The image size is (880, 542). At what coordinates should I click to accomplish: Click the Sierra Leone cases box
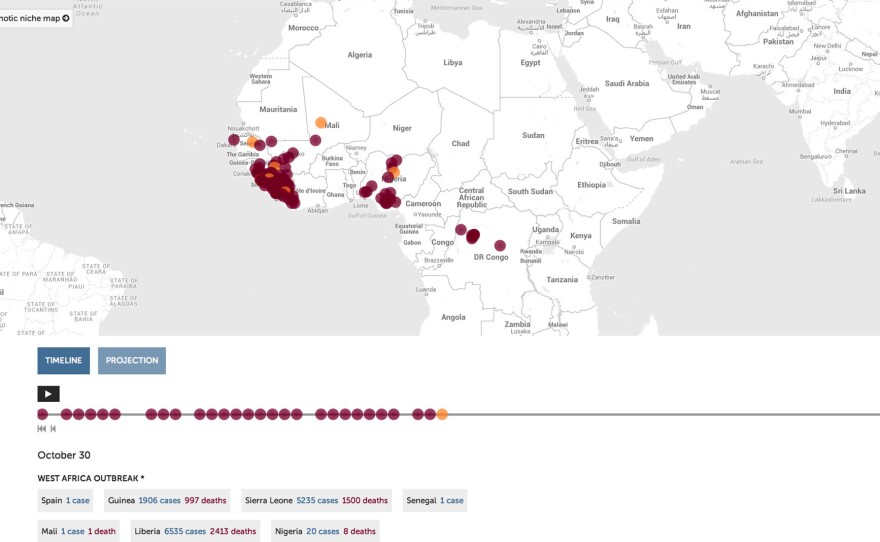(x=316, y=500)
